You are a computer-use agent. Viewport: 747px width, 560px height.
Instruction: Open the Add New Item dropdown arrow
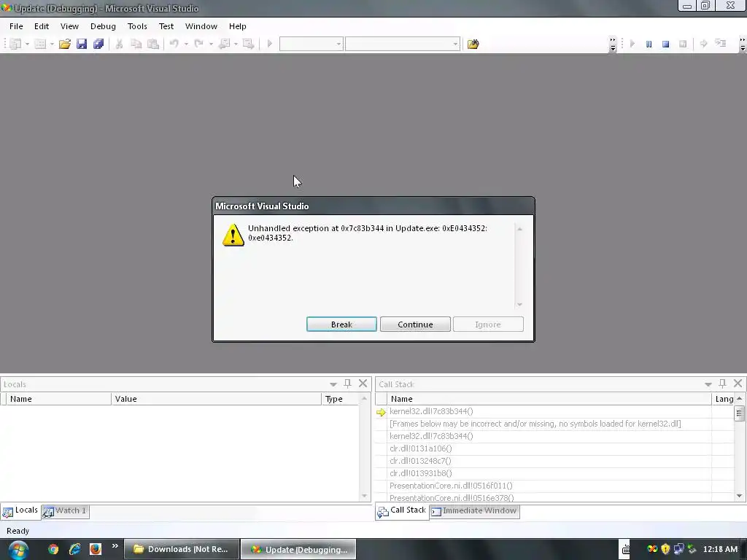[52, 44]
